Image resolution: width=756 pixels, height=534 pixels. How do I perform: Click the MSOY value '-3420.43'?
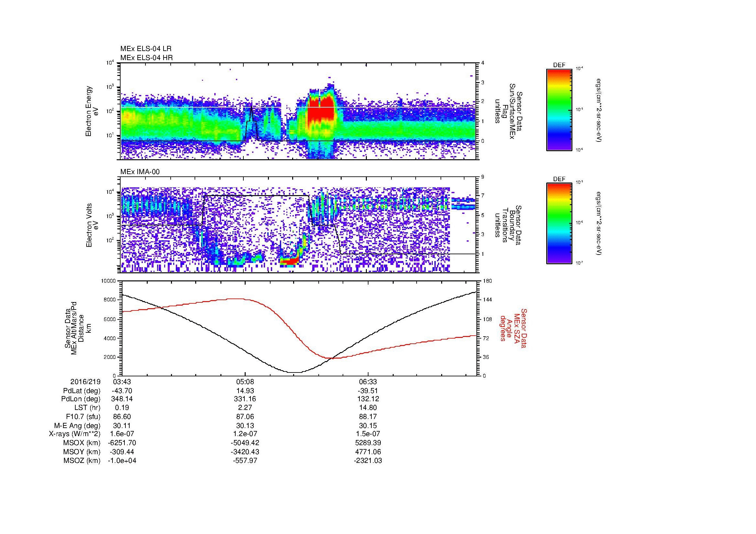point(245,452)
